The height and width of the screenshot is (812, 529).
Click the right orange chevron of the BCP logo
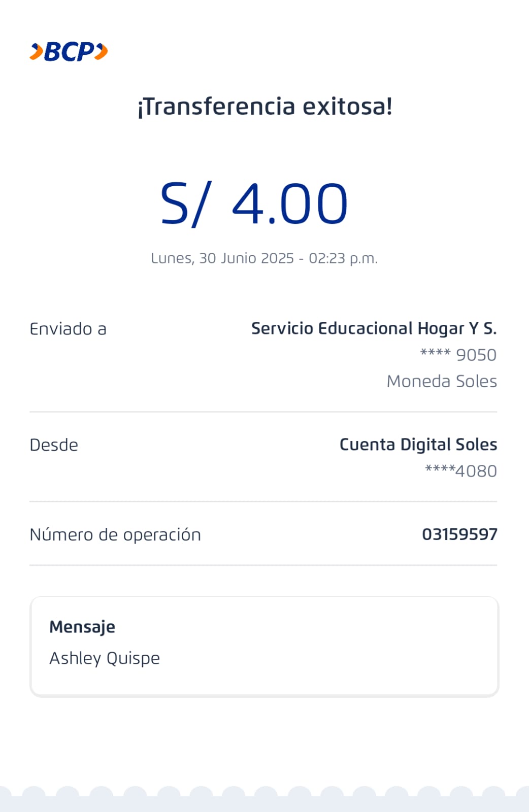(102, 52)
